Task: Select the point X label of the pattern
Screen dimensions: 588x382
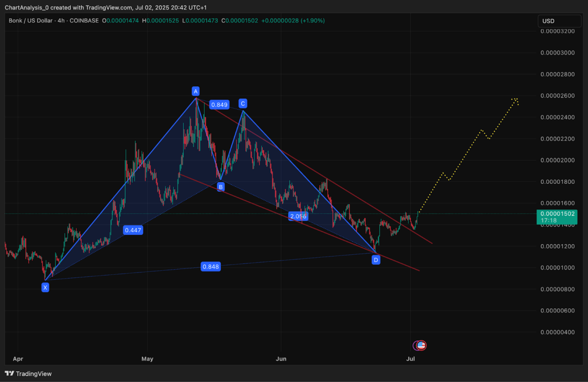Action: (45, 287)
